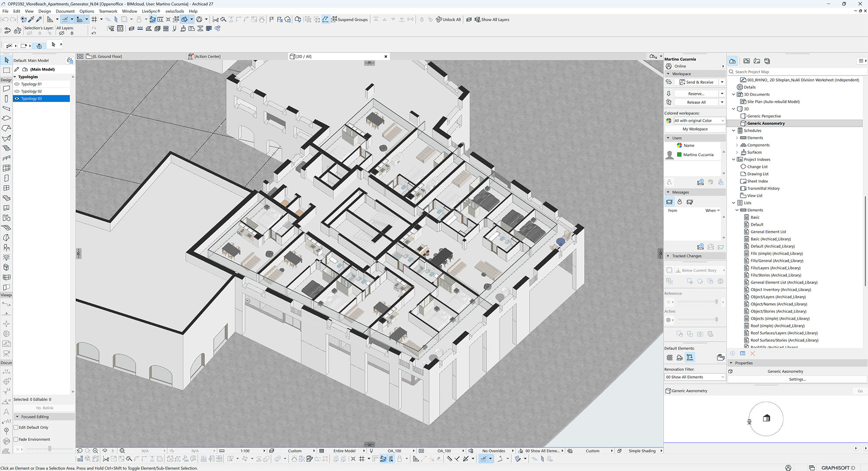The width and height of the screenshot is (868, 471).
Task: Select the Marquee tool in toolbox
Action: point(7,70)
